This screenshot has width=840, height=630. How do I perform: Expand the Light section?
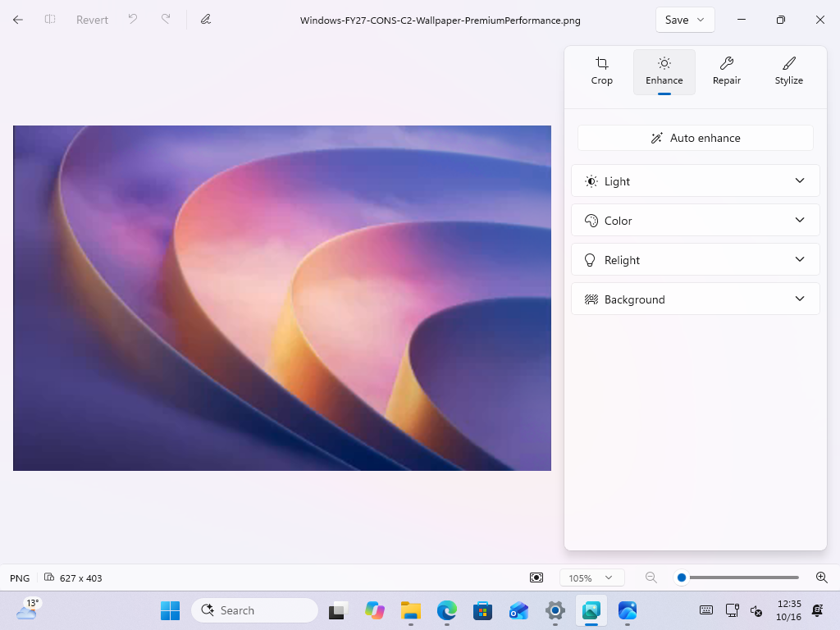[696, 181]
